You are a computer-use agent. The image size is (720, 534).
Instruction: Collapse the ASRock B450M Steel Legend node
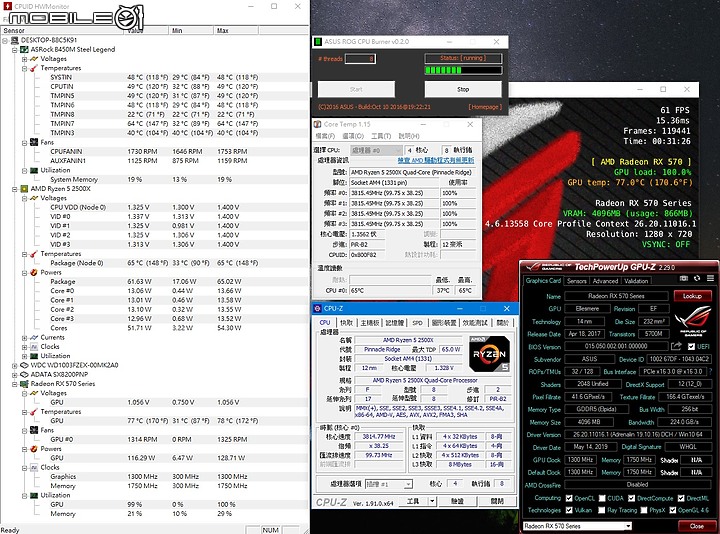click(15, 50)
